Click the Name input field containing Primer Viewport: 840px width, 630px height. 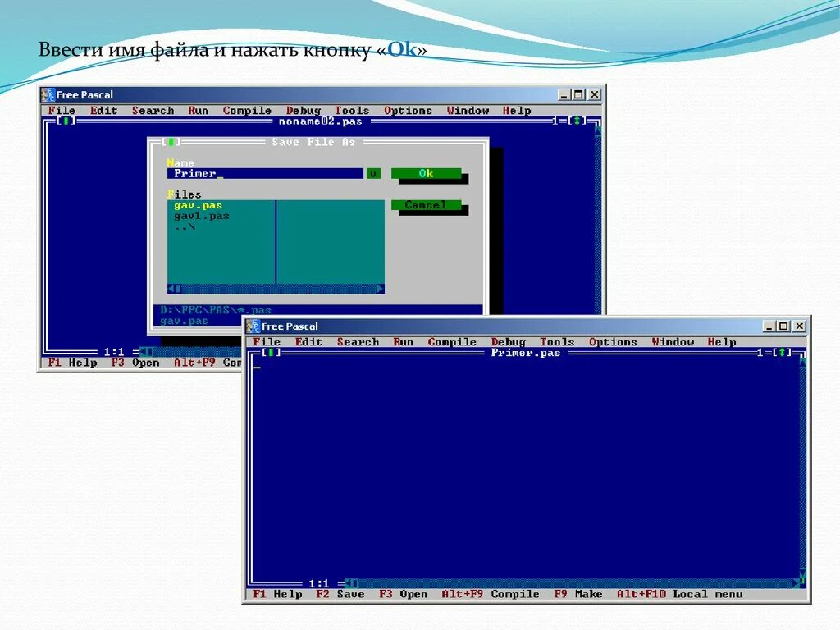point(265,174)
